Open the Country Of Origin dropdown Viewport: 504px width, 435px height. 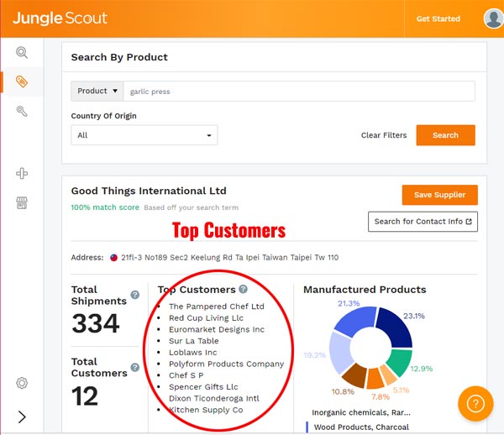coord(144,135)
